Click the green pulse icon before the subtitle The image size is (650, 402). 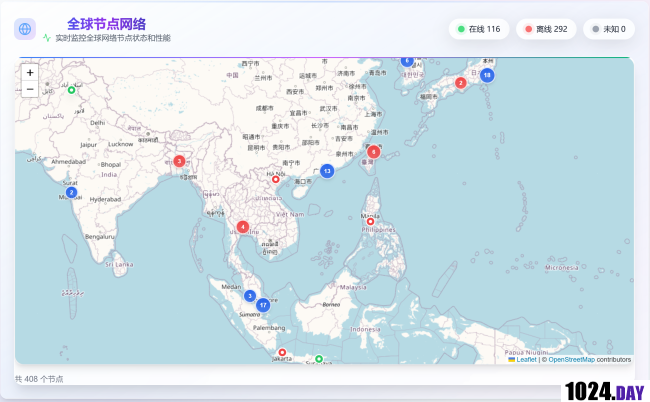(47, 38)
